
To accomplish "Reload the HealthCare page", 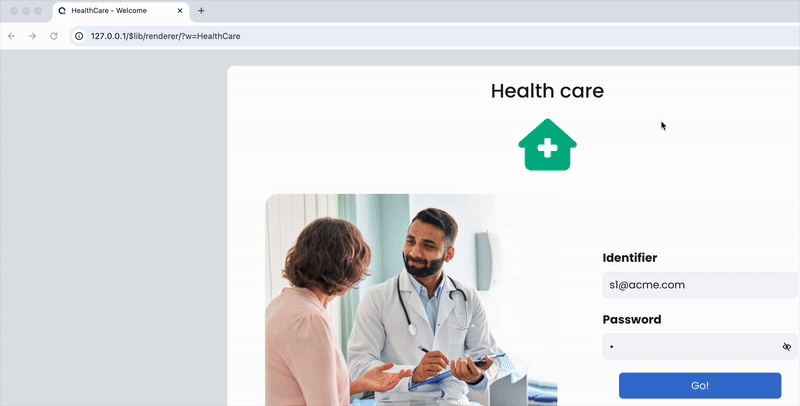I will [54, 36].
